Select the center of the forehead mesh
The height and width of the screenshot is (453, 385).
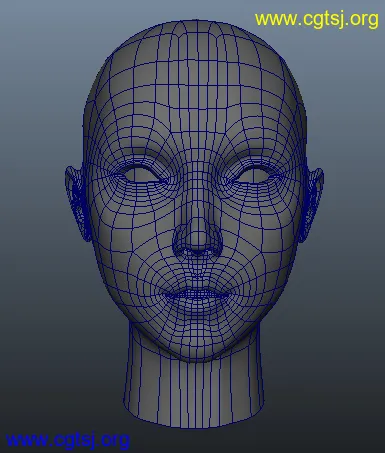point(197,107)
